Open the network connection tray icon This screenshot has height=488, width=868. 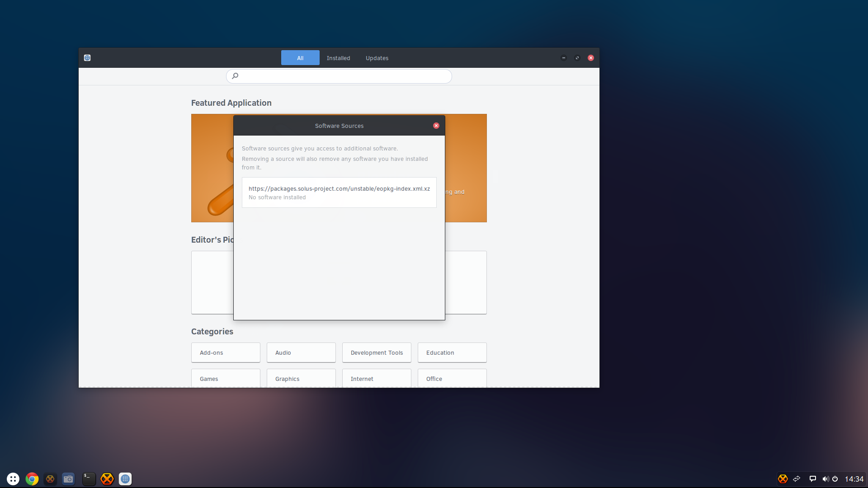point(797,479)
